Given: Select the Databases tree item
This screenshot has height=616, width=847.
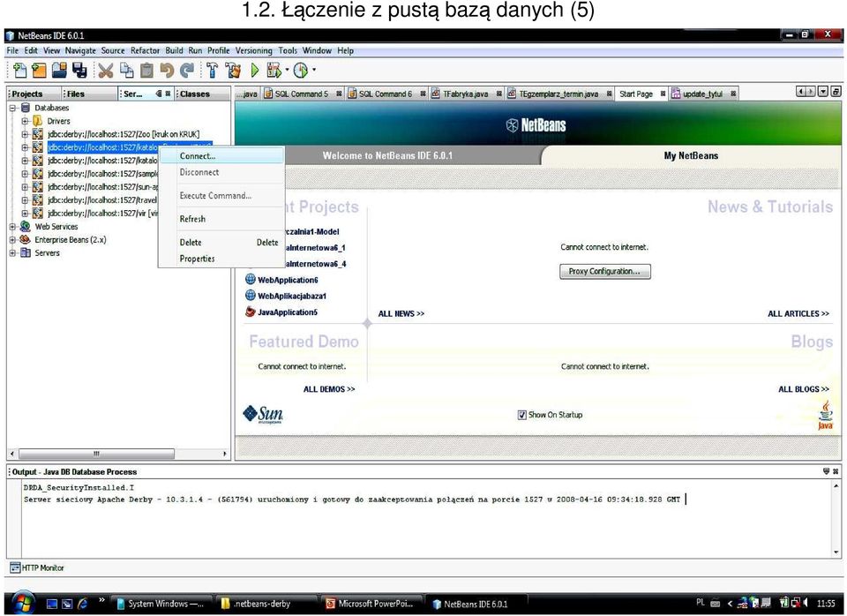Looking at the screenshot, I should pyautogui.click(x=51, y=108).
